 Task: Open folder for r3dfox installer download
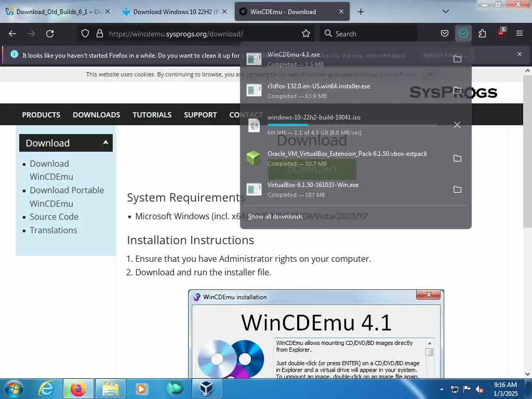click(457, 90)
